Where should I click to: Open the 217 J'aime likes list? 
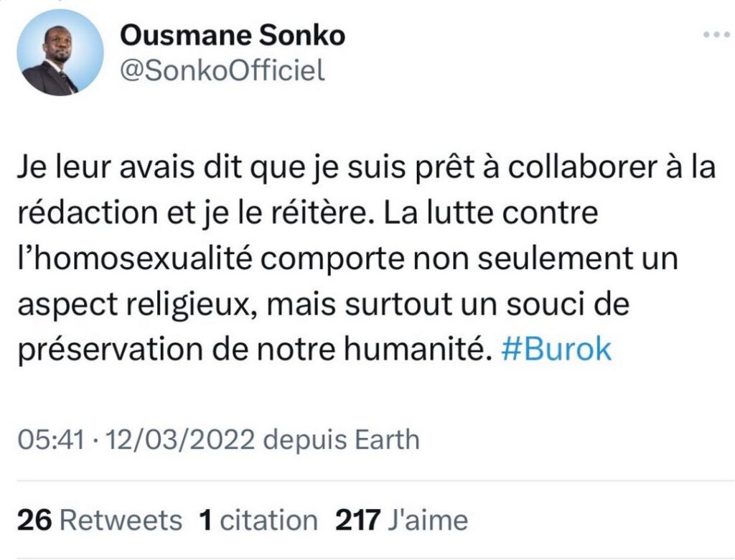point(401,520)
